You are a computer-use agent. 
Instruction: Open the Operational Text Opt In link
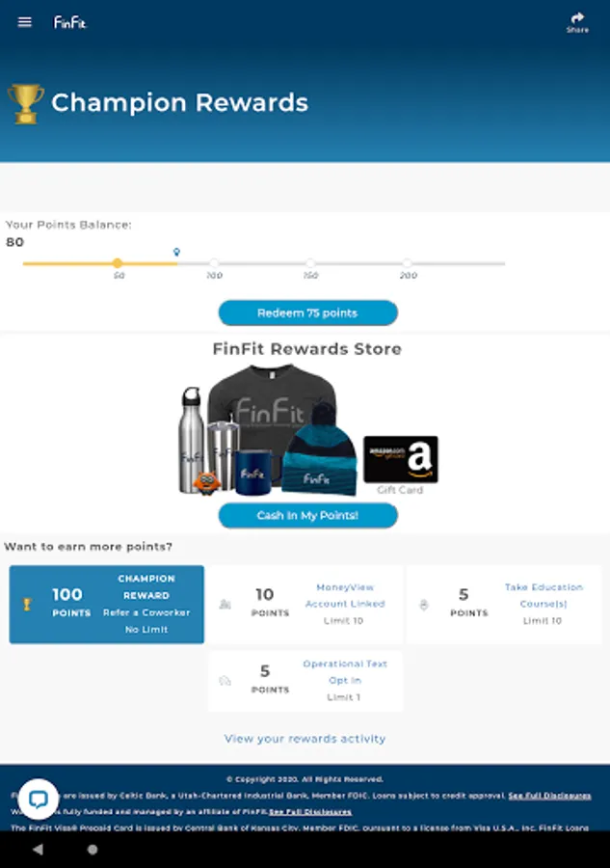[x=345, y=671]
